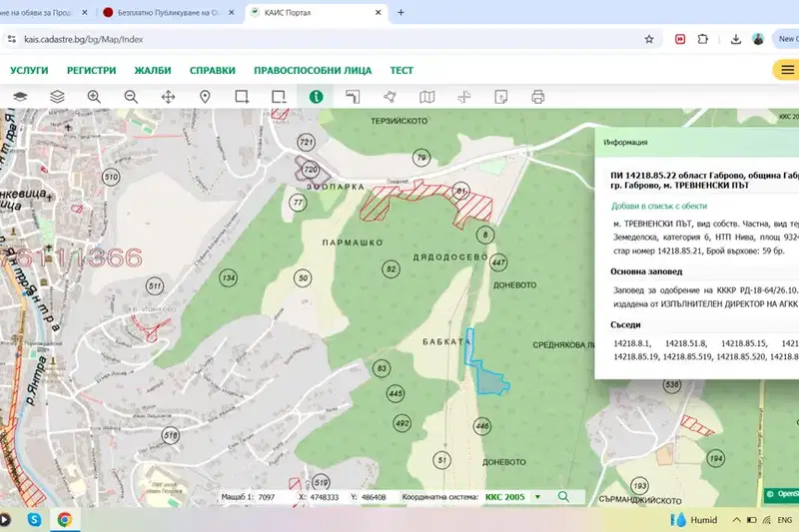Click the ENG language indicator
The image size is (799, 532).
tap(785, 520)
